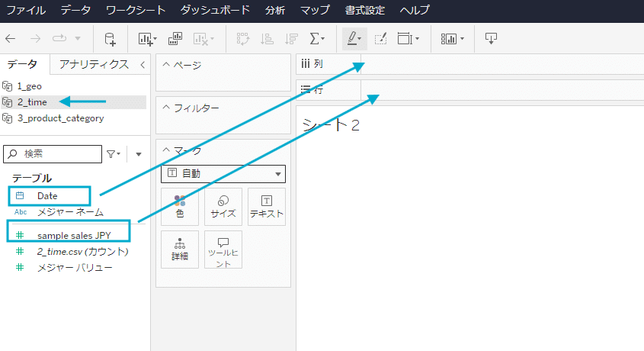Open the ワークシート menu
The height and width of the screenshot is (351, 644).
136,10
